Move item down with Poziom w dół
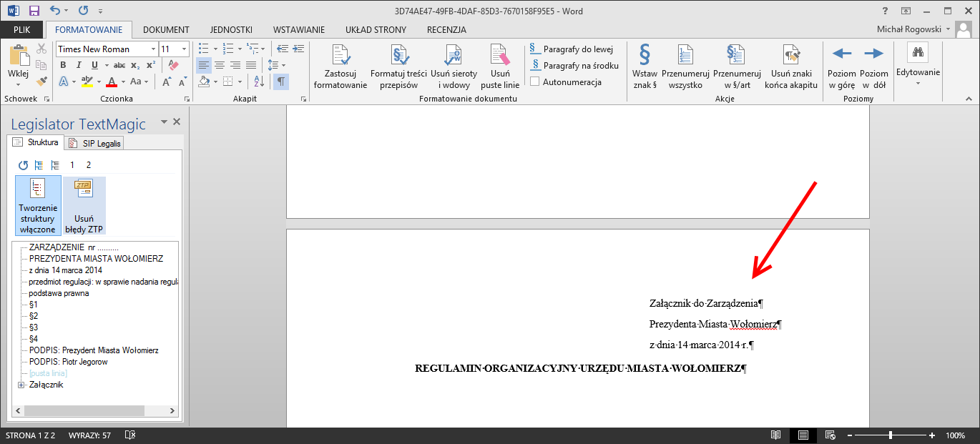The height and width of the screenshot is (444, 980). [x=873, y=66]
